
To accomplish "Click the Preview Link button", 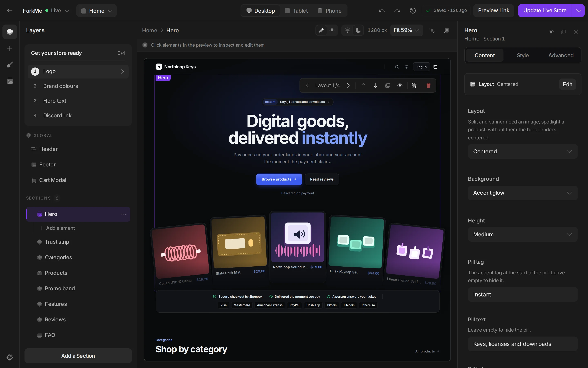I will (493, 10).
